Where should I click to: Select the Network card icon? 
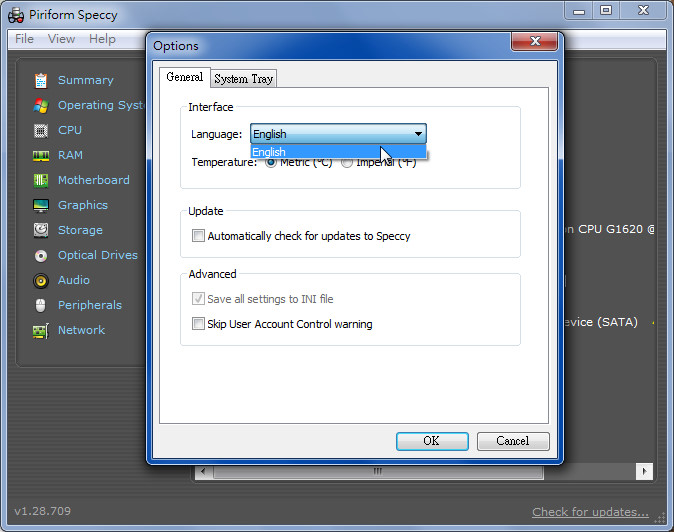tap(41, 331)
